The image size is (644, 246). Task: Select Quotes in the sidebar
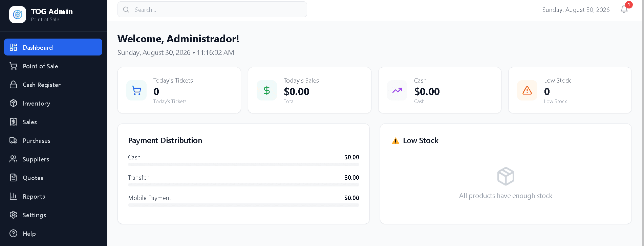(53, 178)
